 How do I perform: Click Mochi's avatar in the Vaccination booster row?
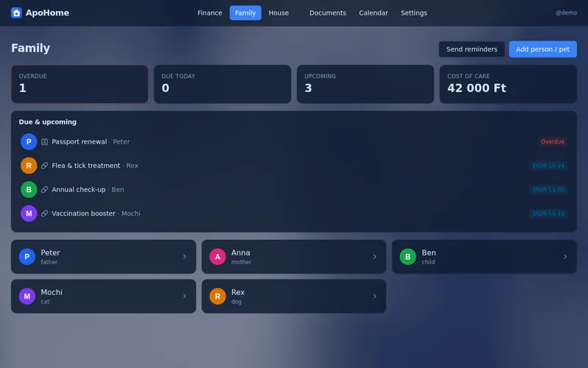pyautogui.click(x=29, y=213)
